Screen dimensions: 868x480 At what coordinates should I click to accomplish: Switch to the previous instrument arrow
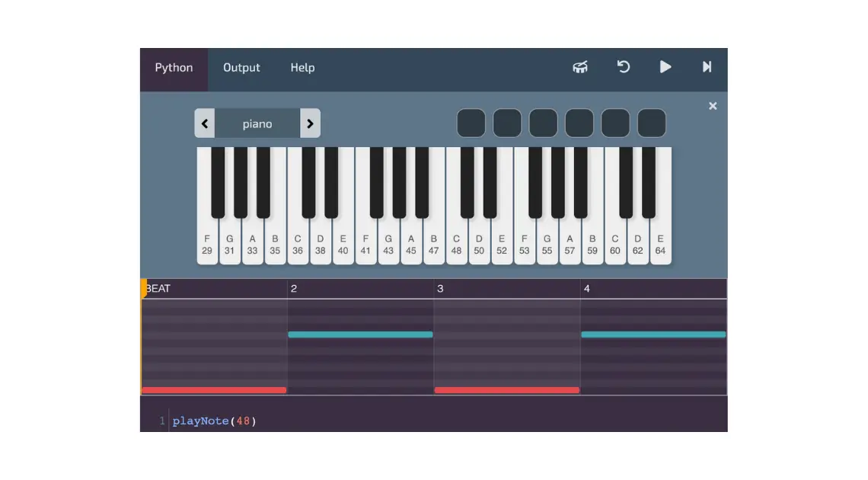click(x=204, y=123)
